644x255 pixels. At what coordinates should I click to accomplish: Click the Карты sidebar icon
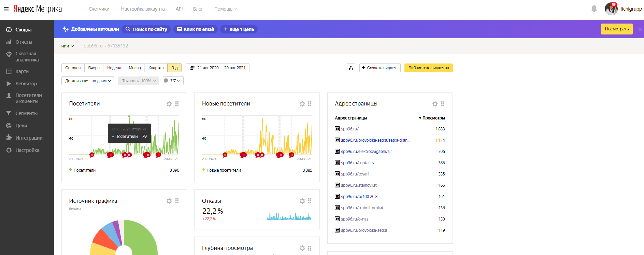pyautogui.click(x=9, y=71)
